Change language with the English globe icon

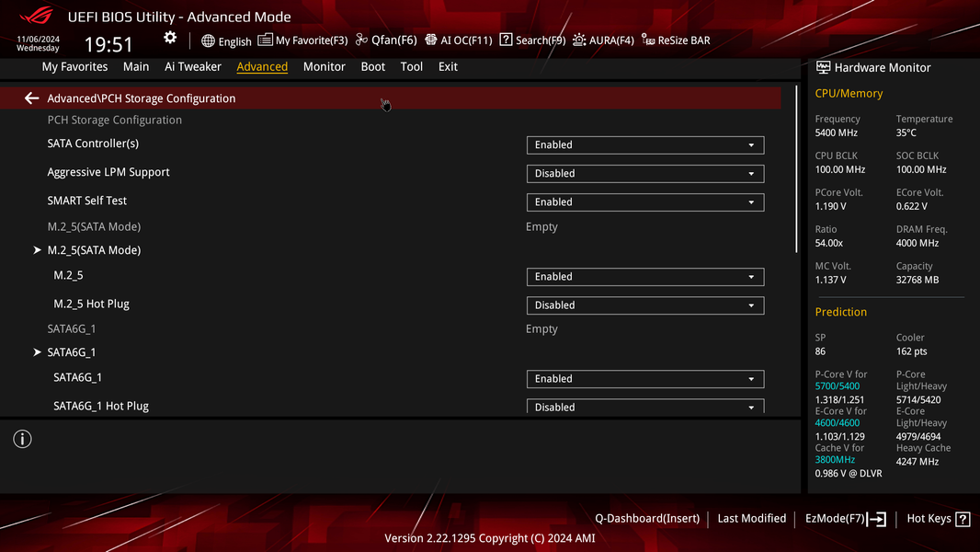point(226,41)
